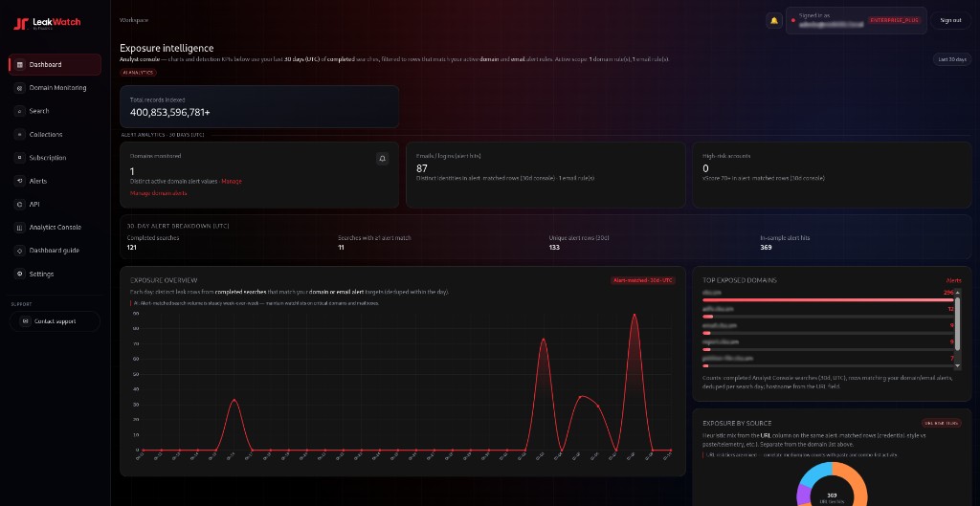Open Analytics Console from sidebar
Screen dimensions: 980x506
tap(55, 228)
